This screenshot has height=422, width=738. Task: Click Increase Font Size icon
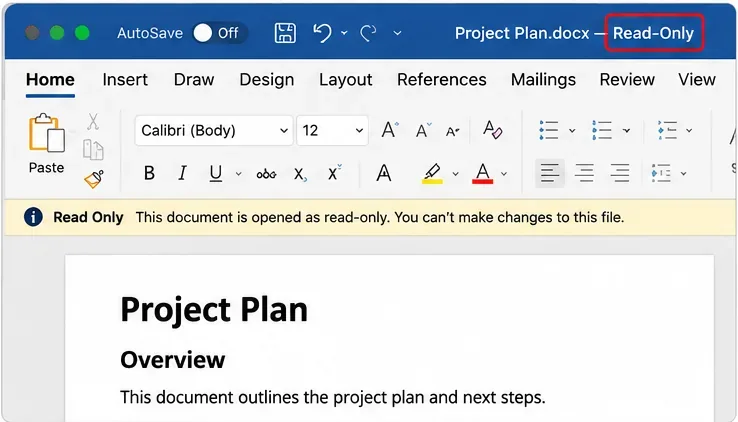click(389, 129)
